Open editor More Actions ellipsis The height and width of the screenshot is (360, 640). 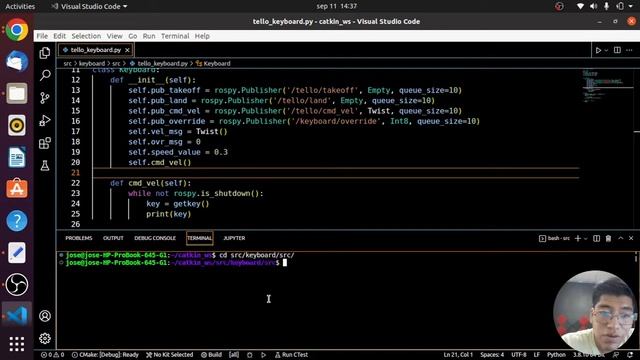tap(629, 50)
